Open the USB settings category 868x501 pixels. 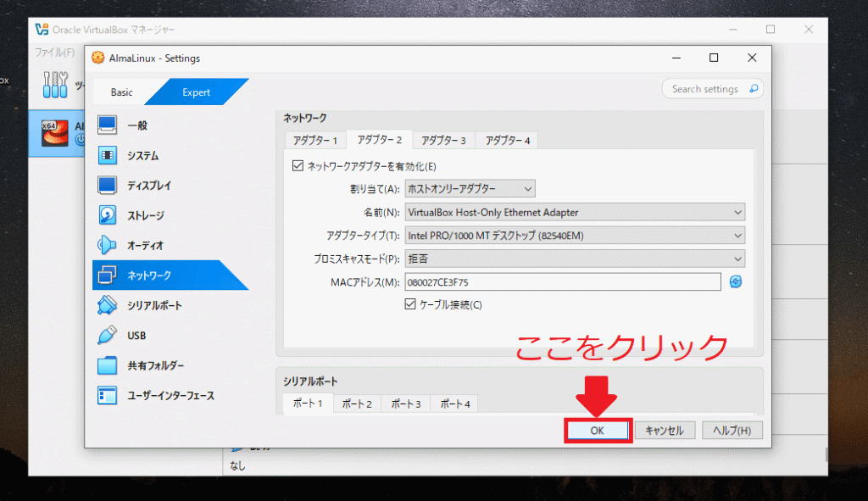pyautogui.click(x=170, y=335)
